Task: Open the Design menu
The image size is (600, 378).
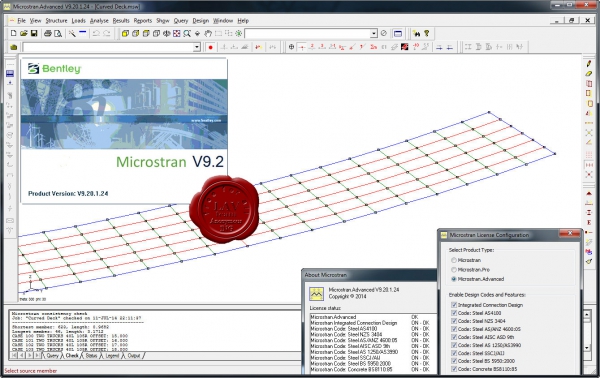Action: pos(201,21)
